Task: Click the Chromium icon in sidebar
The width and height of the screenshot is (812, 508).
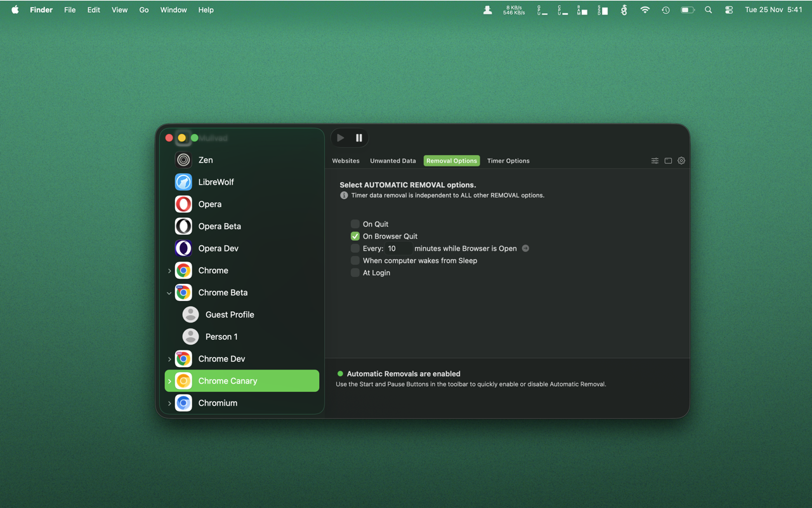Action: coord(183,403)
